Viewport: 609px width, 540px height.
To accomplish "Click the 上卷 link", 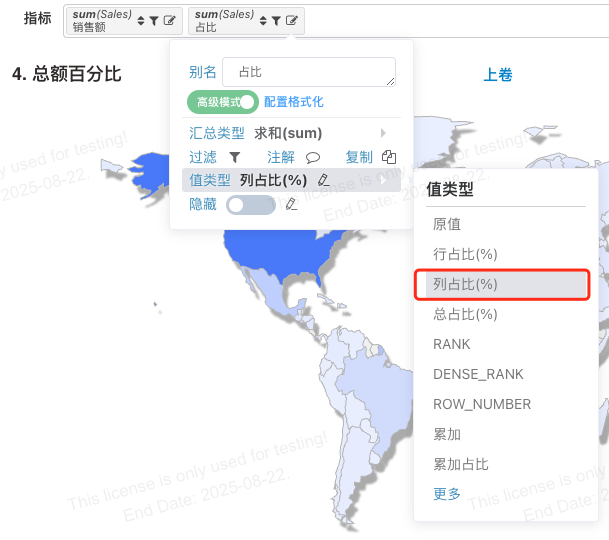I will click(498, 75).
